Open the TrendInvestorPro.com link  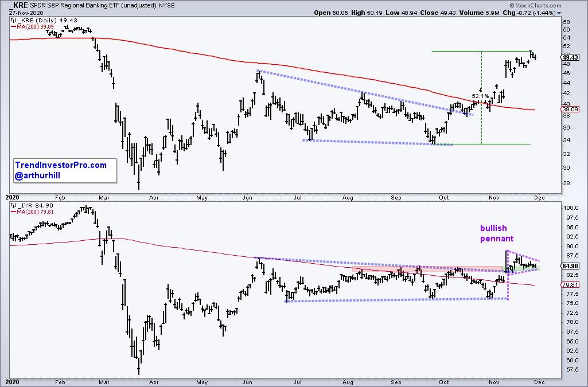coord(60,165)
